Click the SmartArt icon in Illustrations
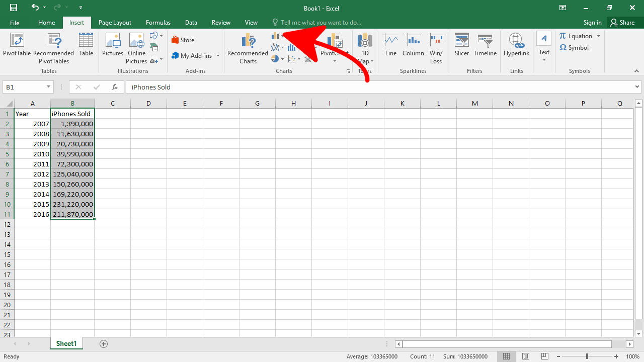Viewport: 644px width, 362px height. pyautogui.click(x=154, y=48)
